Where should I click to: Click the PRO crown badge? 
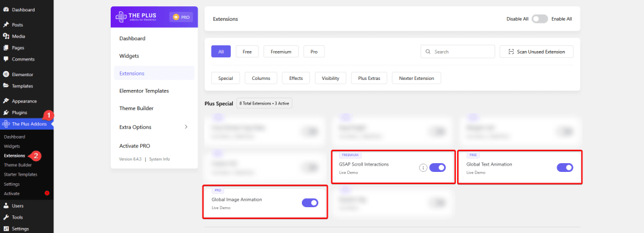(x=181, y=17)
